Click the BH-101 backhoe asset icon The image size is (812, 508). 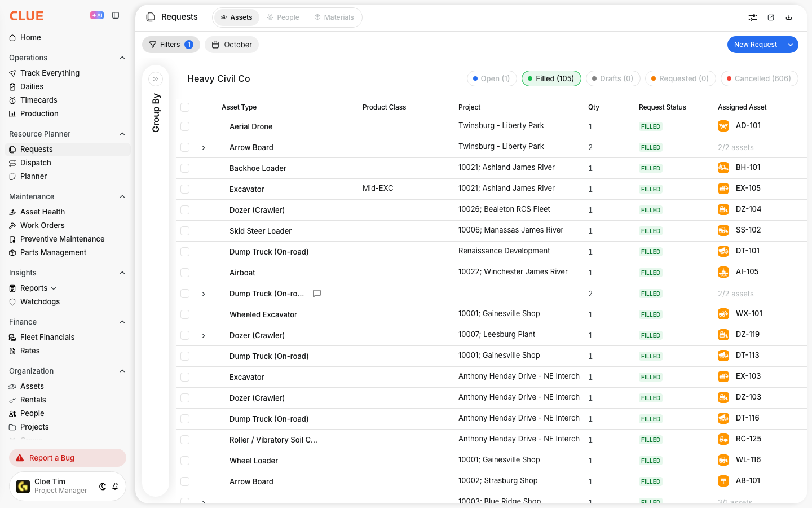(723, 168)
